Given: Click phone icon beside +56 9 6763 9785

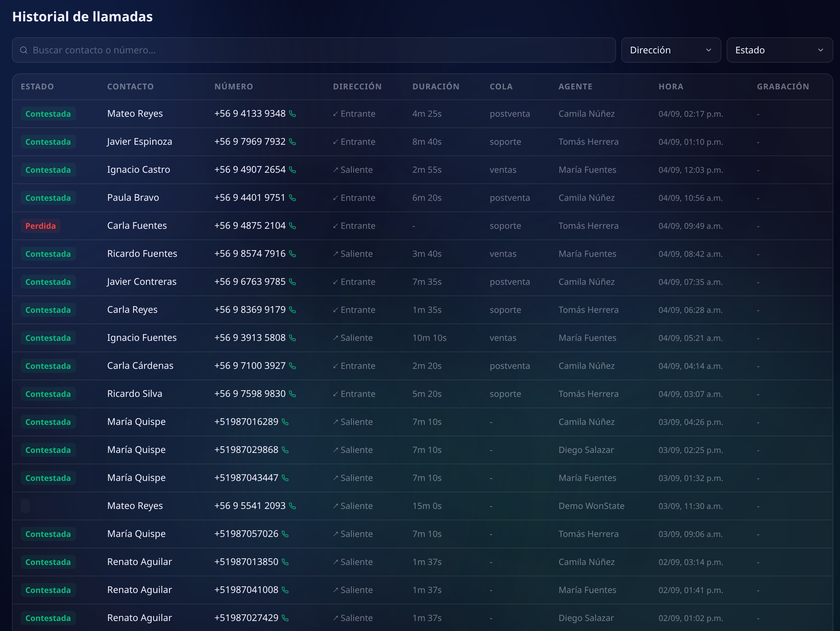Looking at the screenshot, I should pos(292,282).
